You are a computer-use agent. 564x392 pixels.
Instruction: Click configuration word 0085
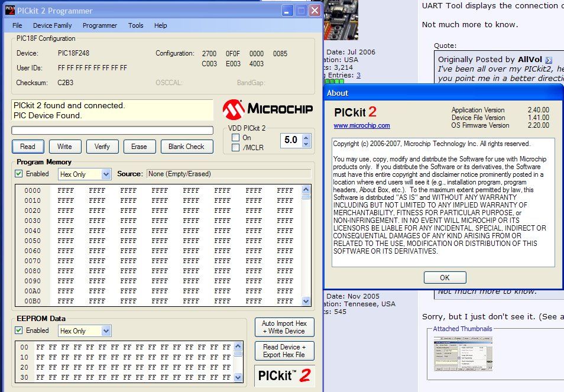(x=280, y=54)
